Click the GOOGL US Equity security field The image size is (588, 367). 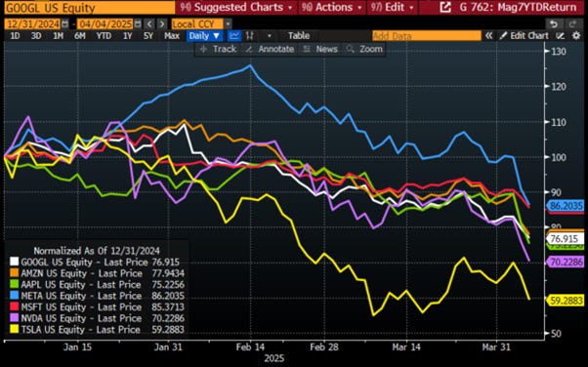(x=90, y=8)
